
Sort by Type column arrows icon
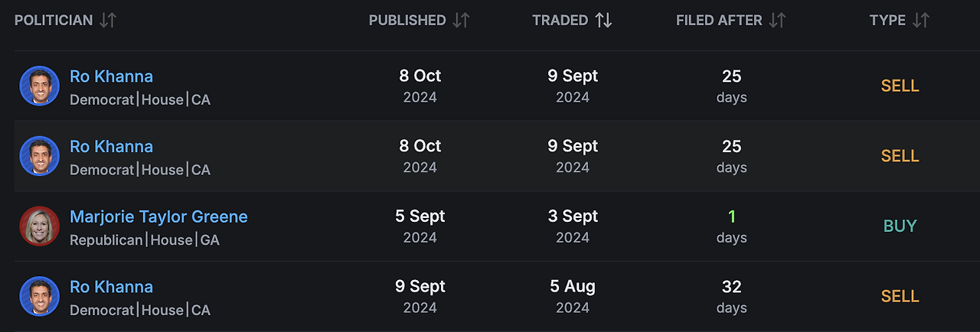point(921,21)
